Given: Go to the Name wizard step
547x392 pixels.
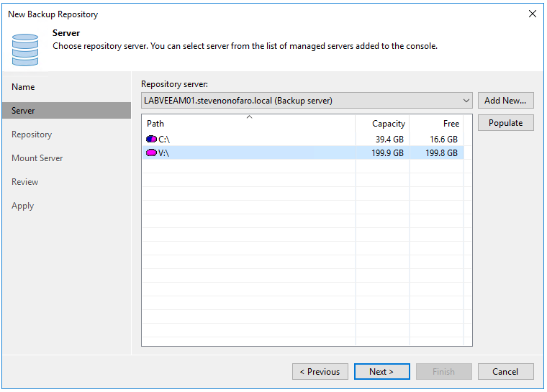Looking at the screenshot, I should coord(23,87).
